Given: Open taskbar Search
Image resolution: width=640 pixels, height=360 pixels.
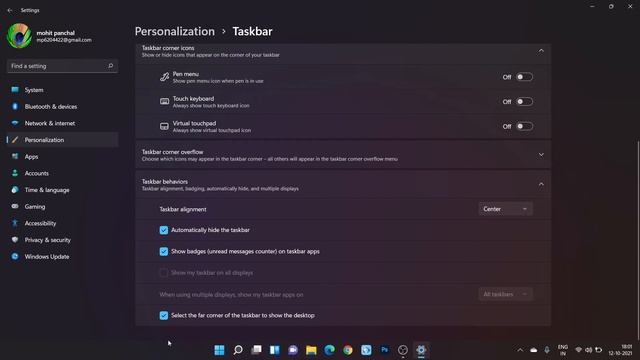Looking at the screenshot, I should (238, 350).
